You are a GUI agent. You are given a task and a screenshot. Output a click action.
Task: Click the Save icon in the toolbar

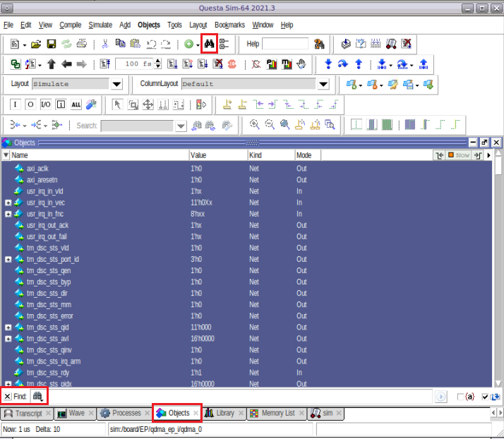[x=52, y=44]
